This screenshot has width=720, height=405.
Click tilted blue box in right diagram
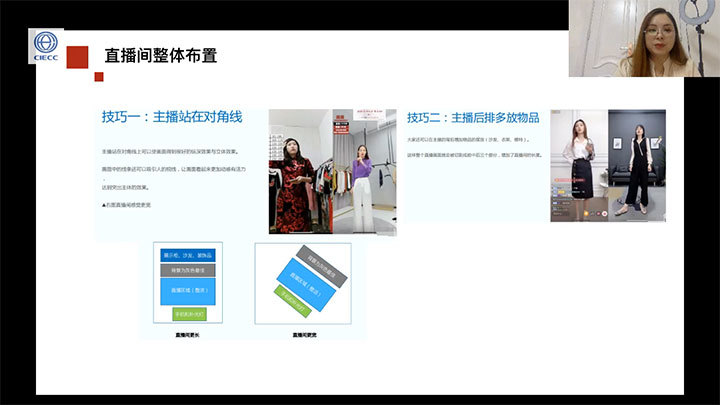tap(303, 282)
